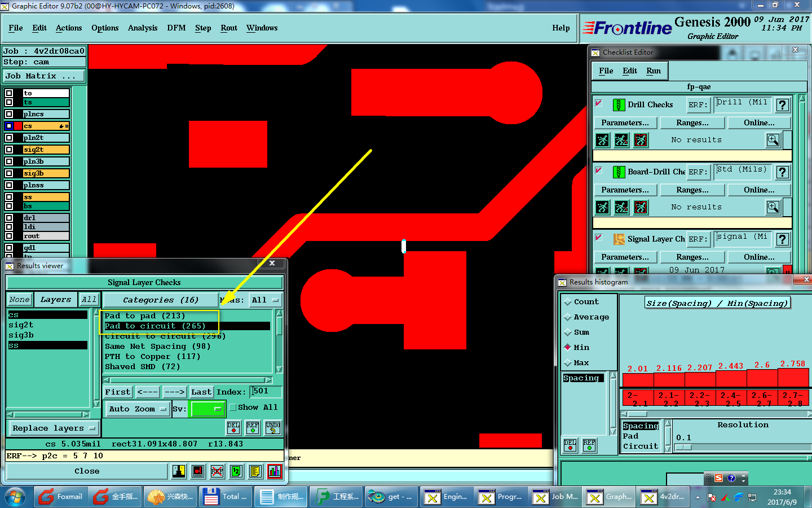Open Edit menu in Checklist Editor
This screenshot has height=508, width=812.
point(630,71)
